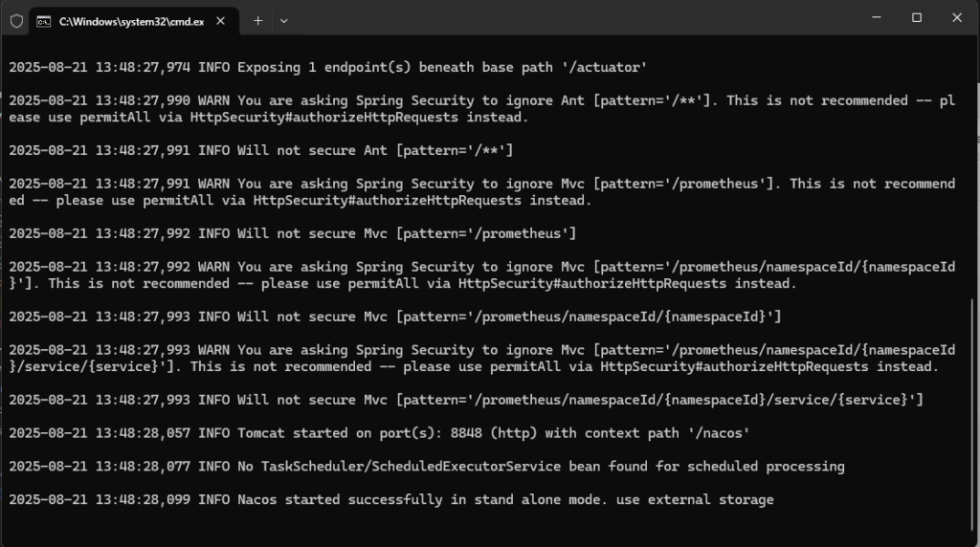
Task: Expand the new tab profile dropdown
Action: [283, 20]
